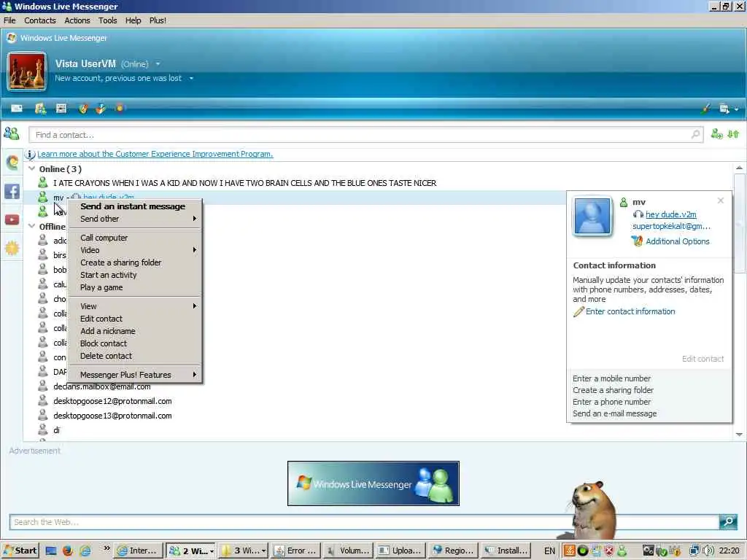The height and width of the screenshot is (560, 747).
Task: Open the sun weather sidebar tab
Action: [12, 248]
